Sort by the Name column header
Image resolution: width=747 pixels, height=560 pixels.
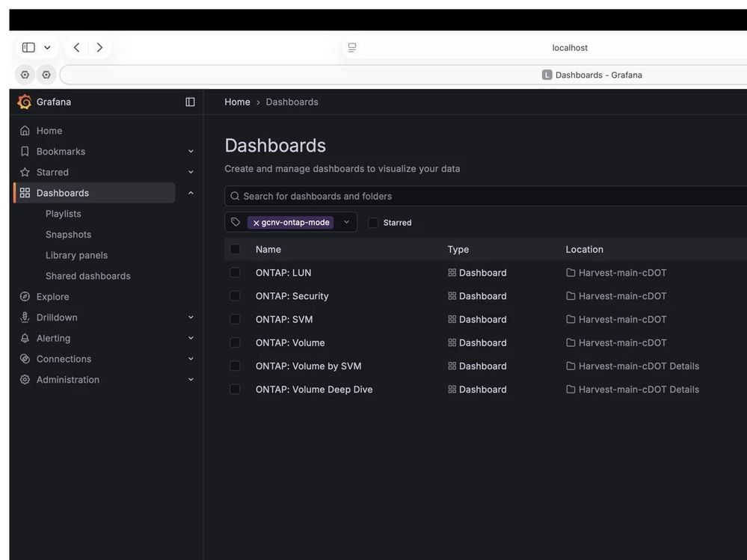pos(268,249)
